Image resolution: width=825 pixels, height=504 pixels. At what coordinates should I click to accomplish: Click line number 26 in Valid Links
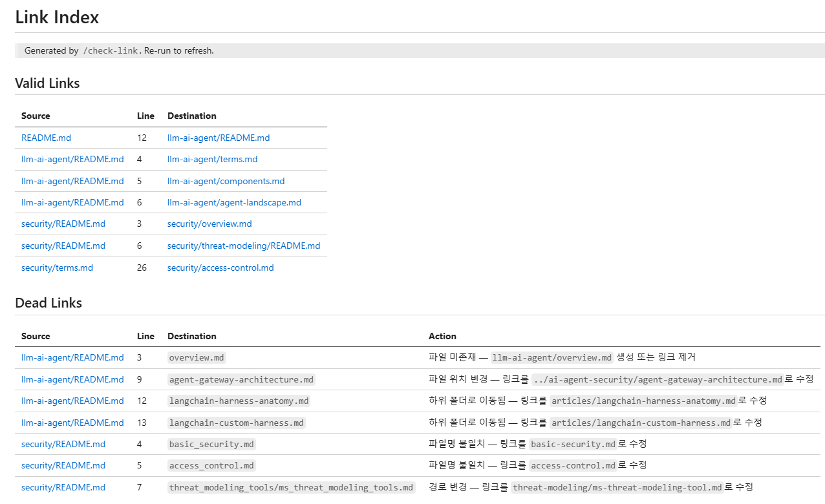[x=142, y=268]
